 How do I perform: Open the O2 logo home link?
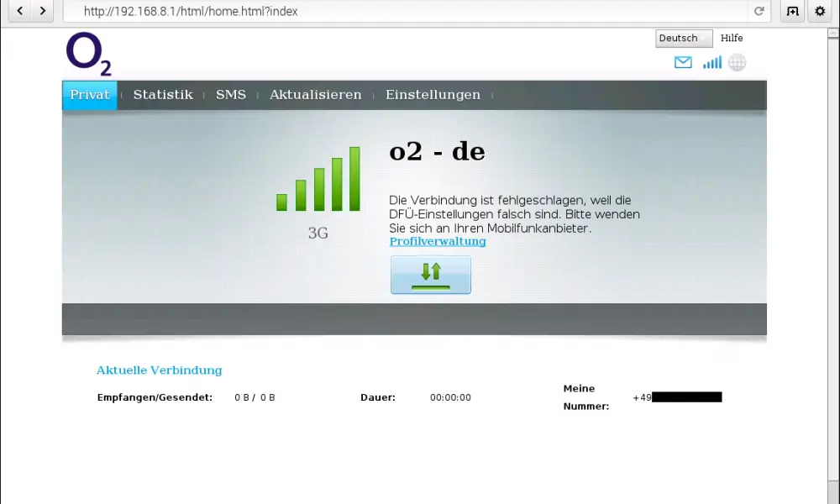click(x=88, y=54)
